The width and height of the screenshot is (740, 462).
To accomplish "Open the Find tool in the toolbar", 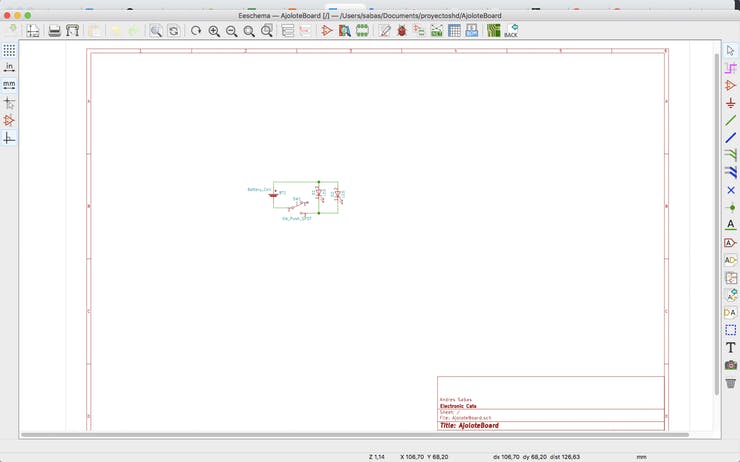I will coord(156,31).
